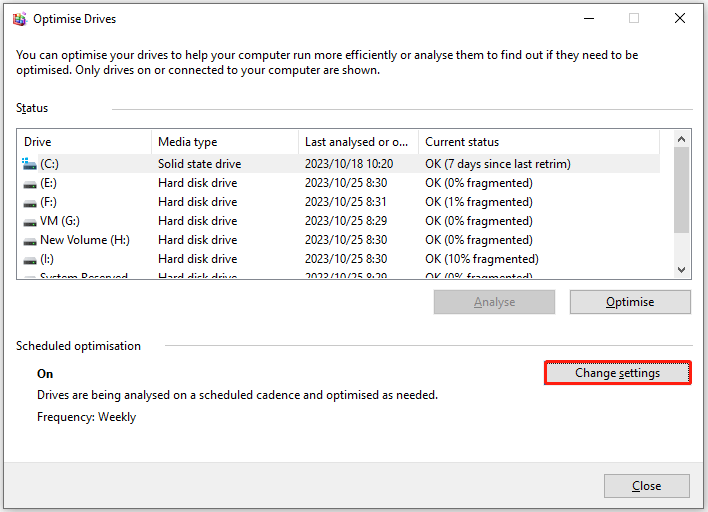
Task: Click the Analyse button
Action: coord(494,302)
